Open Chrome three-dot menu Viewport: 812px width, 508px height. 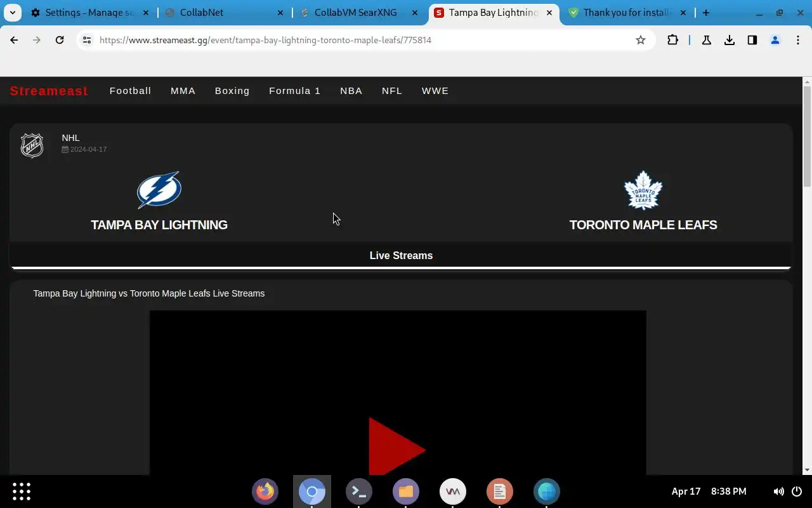coord(798,40)
